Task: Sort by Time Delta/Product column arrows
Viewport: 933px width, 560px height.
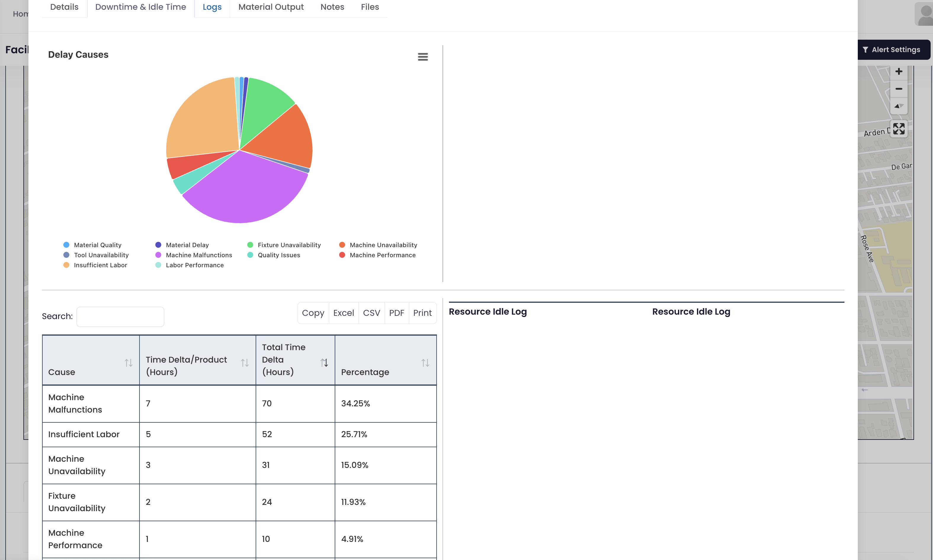Action: 245,363
